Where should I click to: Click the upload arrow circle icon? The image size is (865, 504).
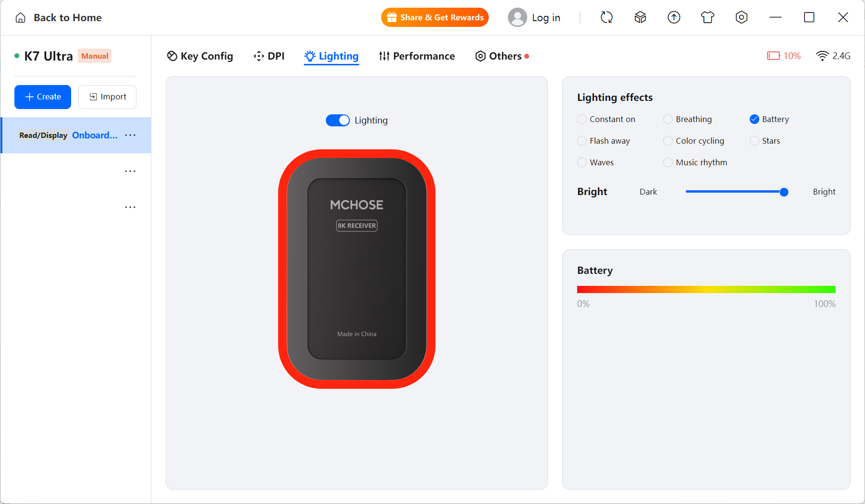(674, 18)
